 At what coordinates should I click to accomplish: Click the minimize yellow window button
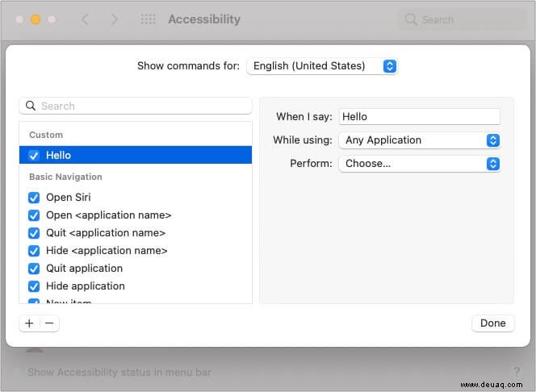click(x=36, y=19)
